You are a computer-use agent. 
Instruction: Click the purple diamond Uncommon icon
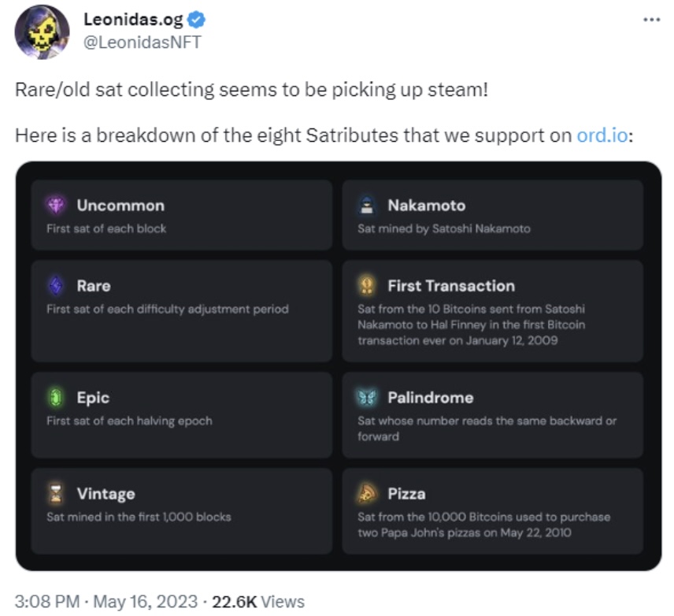pos(57,206)
